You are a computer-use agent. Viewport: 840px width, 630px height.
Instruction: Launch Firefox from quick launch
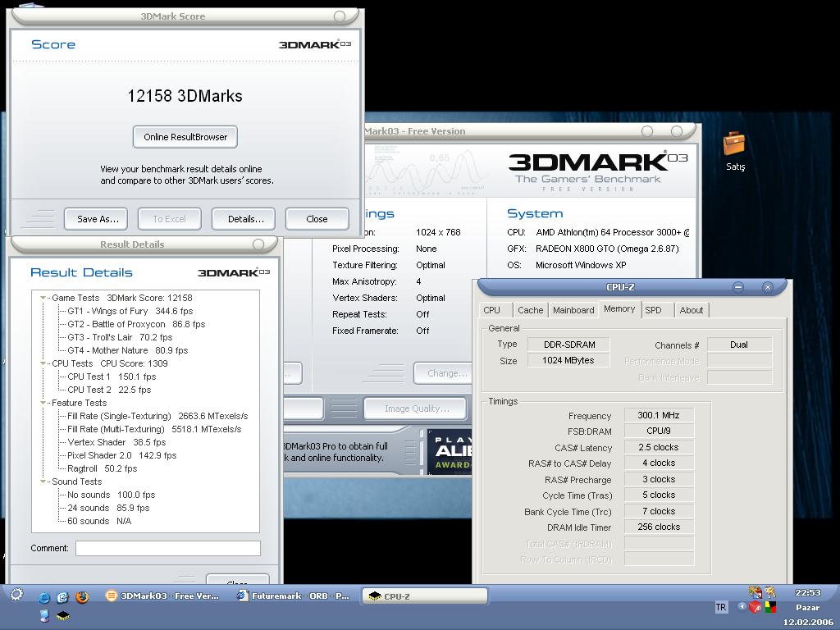tap(82, 597)
